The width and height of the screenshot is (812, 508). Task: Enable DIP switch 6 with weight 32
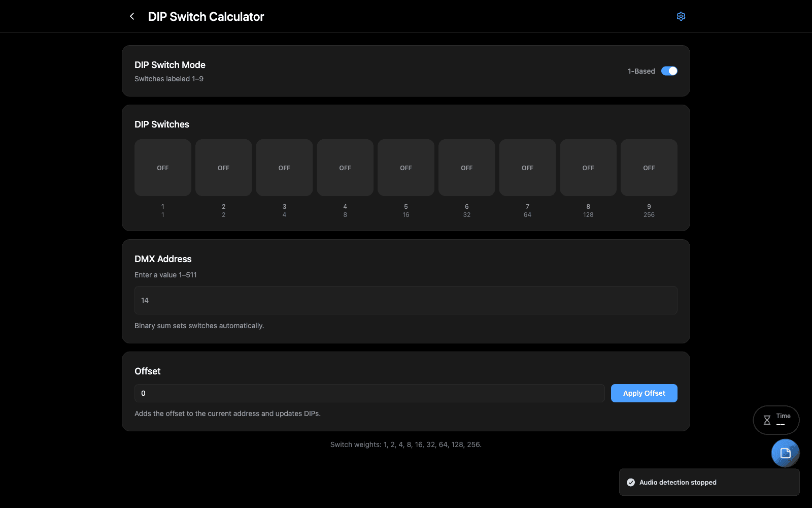tap(467, 168)
